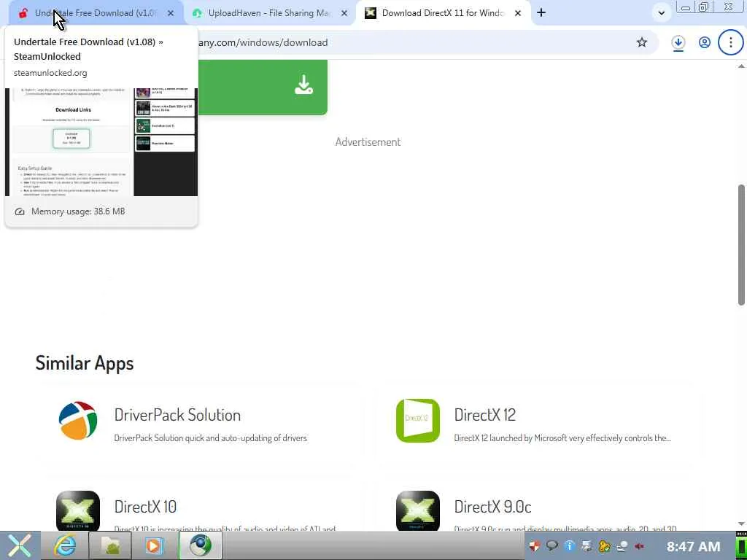The height and width of the screenshot is (560, 747).
Task: Open the DirectX 9.0c app link
Action: coord(492,507)
